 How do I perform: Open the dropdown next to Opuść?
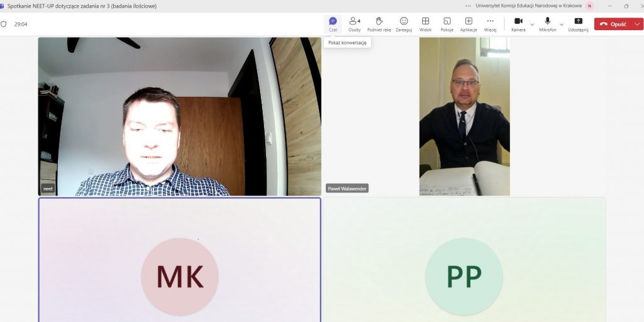tap(638, 24)
